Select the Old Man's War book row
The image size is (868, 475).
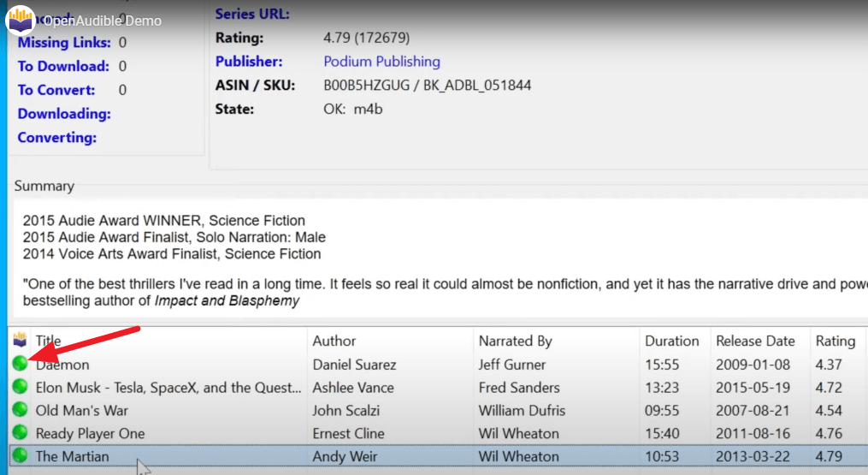tap(437, 410)
